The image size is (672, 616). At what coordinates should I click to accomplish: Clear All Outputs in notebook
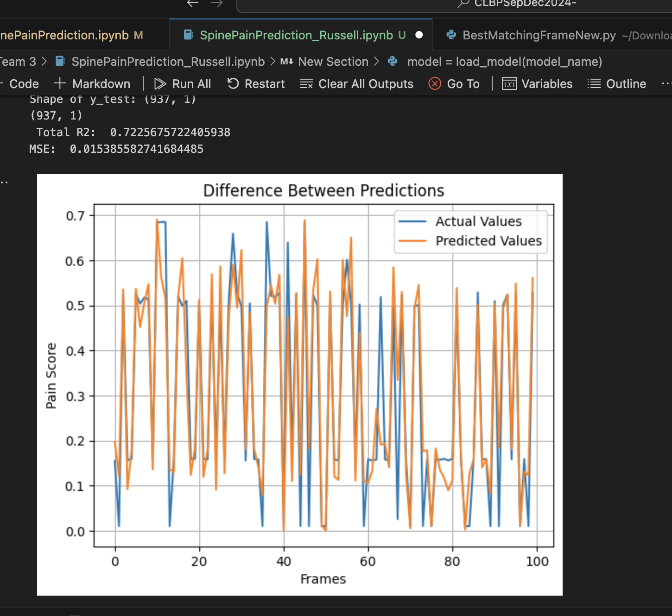(356, 84)
